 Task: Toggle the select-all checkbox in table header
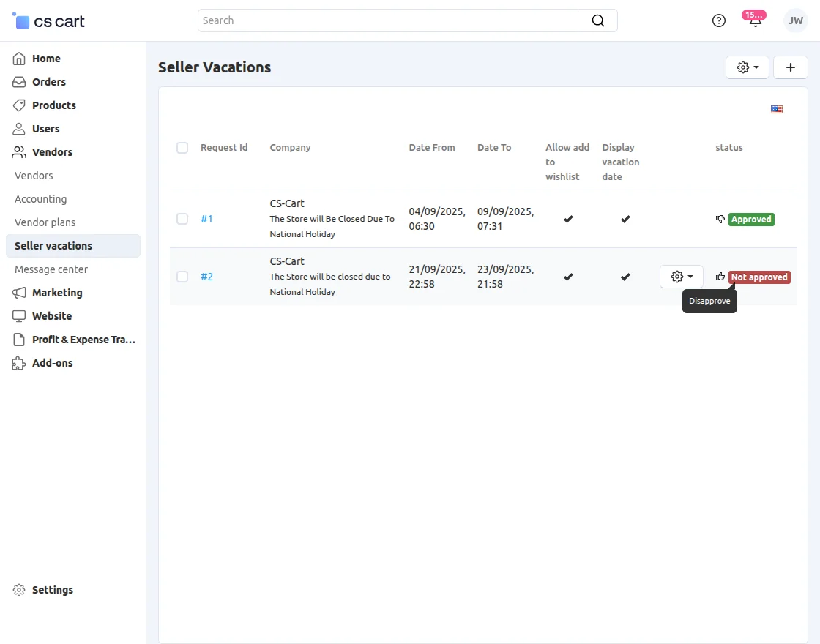click(x=182, y=148)
